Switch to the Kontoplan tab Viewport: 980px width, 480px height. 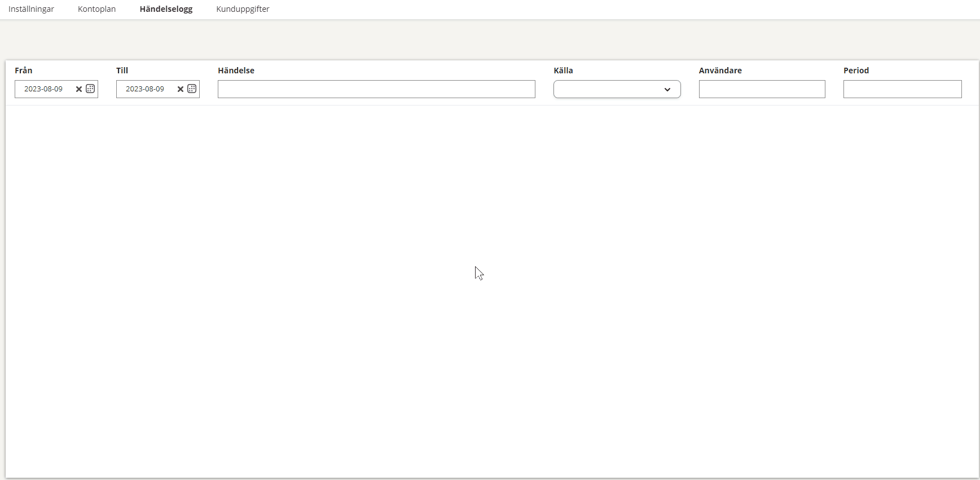point(96,9)
